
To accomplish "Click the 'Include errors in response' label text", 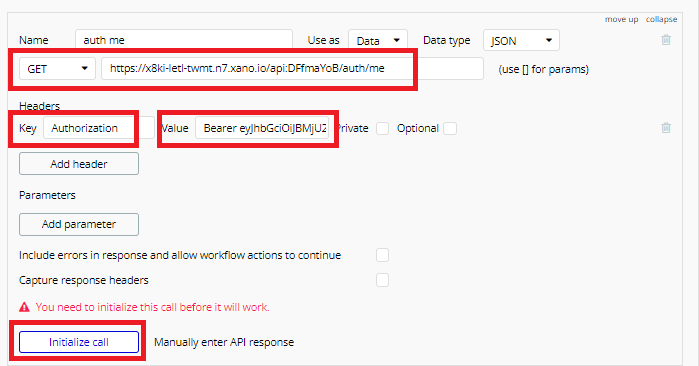I will tap(180, 255).
